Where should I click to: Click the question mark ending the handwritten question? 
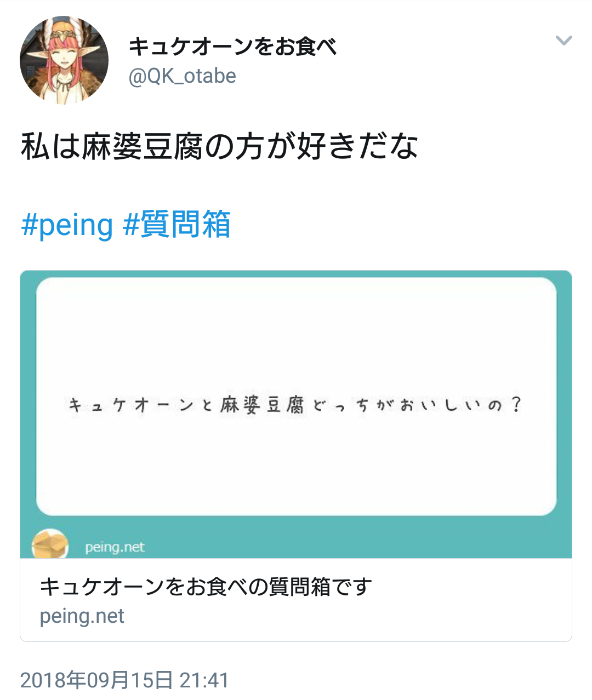point(515,405)
